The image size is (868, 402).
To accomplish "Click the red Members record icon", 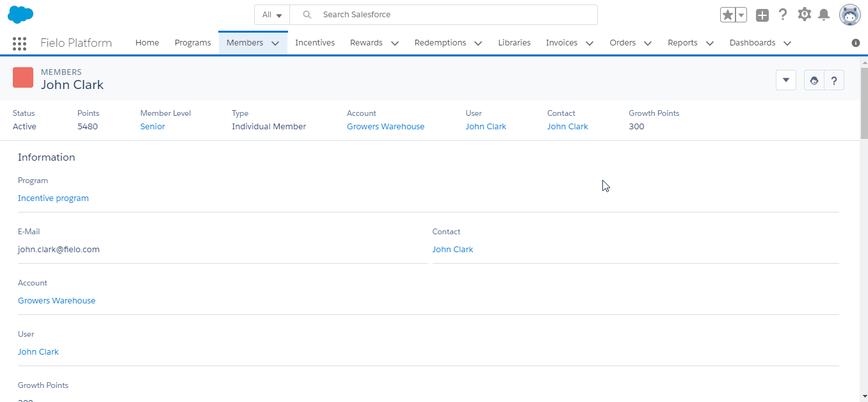I will click(x=23, y=77).
